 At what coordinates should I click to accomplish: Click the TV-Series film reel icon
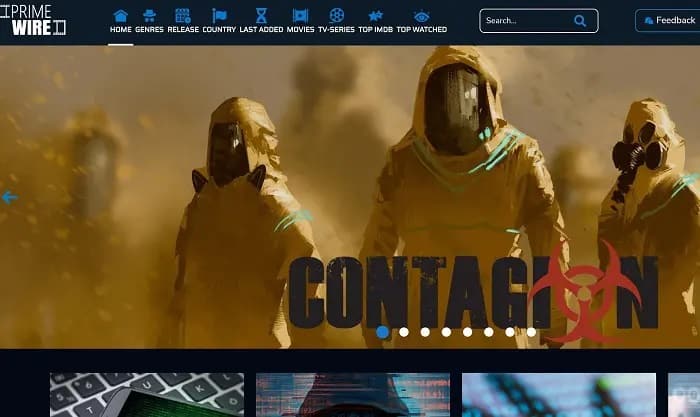(x=336, y=16)
